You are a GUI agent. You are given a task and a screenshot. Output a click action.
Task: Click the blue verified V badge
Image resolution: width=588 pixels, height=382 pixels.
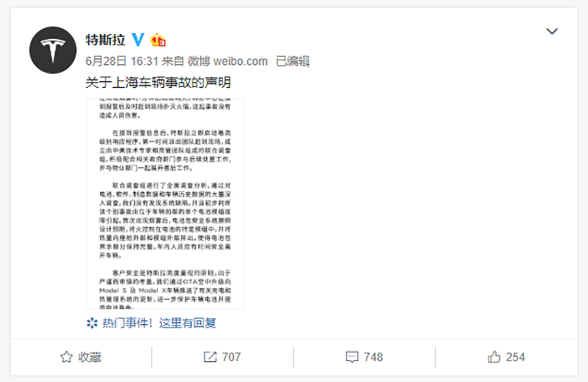tap(138, 39)
